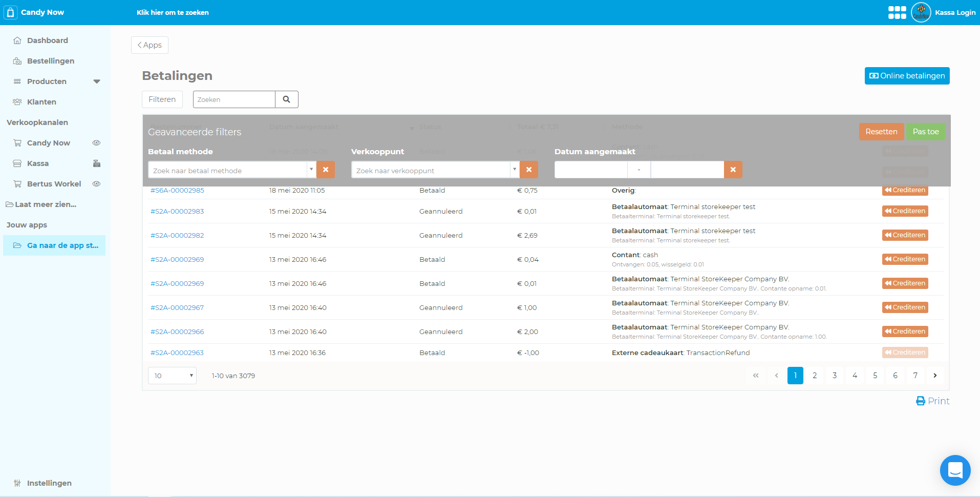
Task: Toggle visibility eye for Candy Now channel
Action: click(x=96, y=143)
